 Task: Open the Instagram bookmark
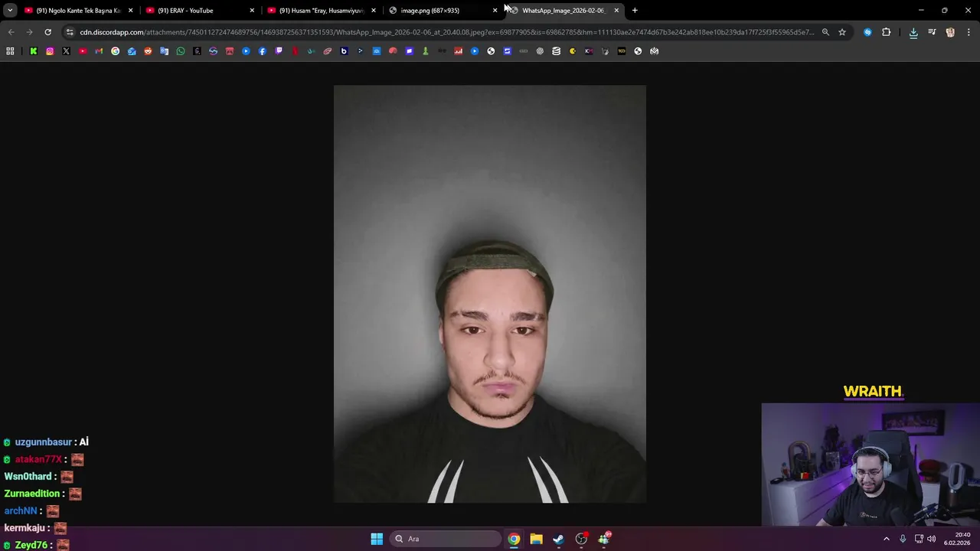pyautogui.click(x=50, y=51)
